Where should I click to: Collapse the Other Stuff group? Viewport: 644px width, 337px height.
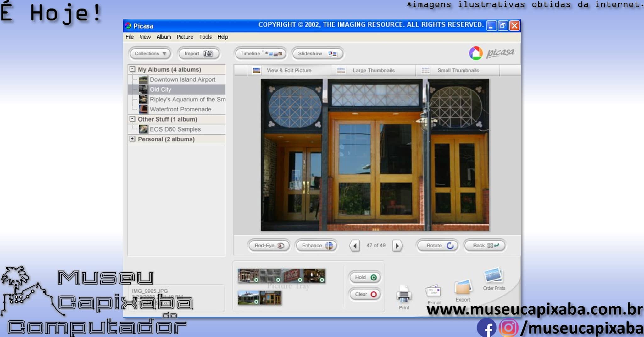pos(132,119)
